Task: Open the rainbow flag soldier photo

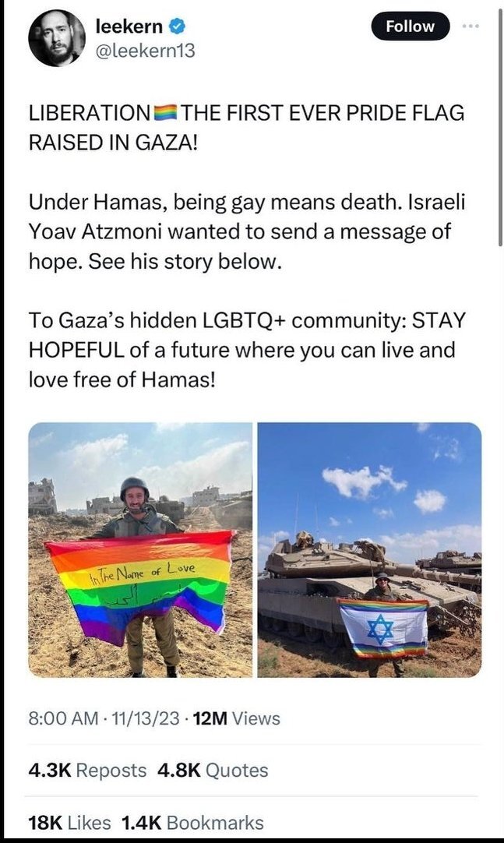Action: tap(139, 549)
